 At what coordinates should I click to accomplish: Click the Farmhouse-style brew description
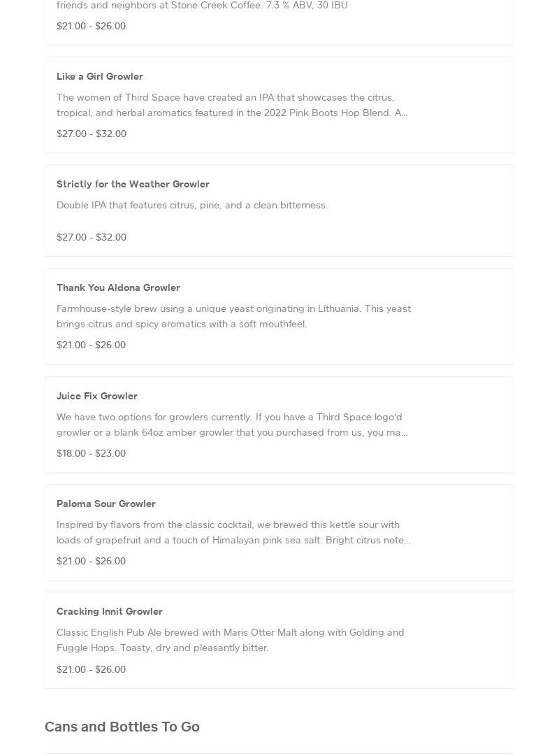[x=233, y=316]
